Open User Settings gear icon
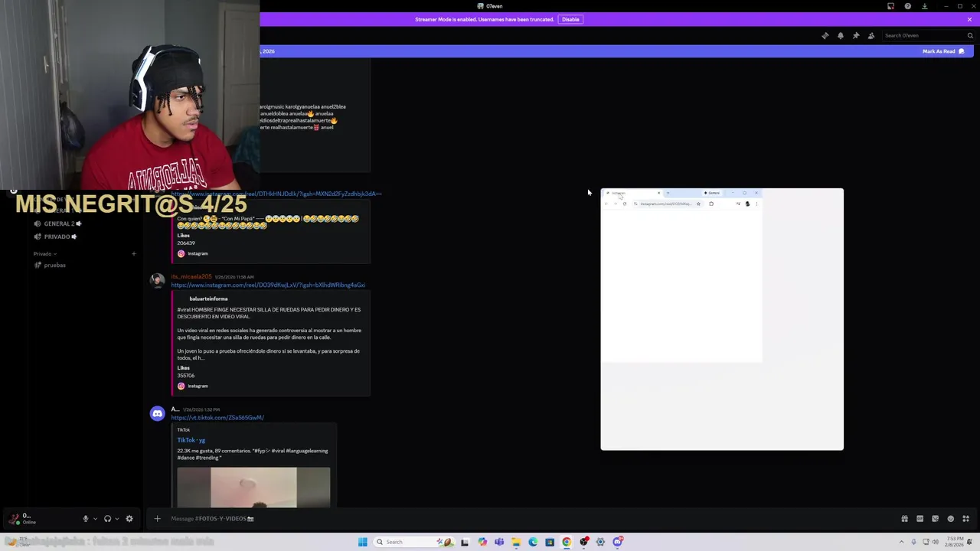This screenshot has width=980, height=551. [x=129, y=518]
